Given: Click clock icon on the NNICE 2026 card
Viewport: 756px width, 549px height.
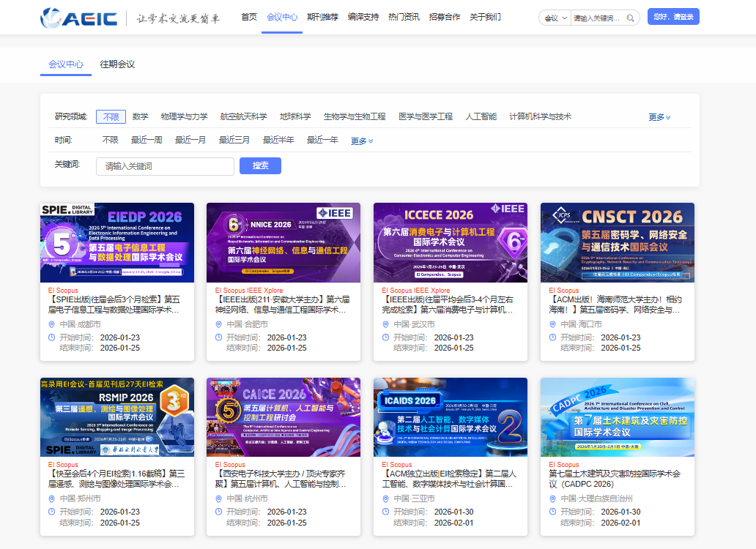Looking at the screenshot, I should pyautogui.click(x=218, y=337).
